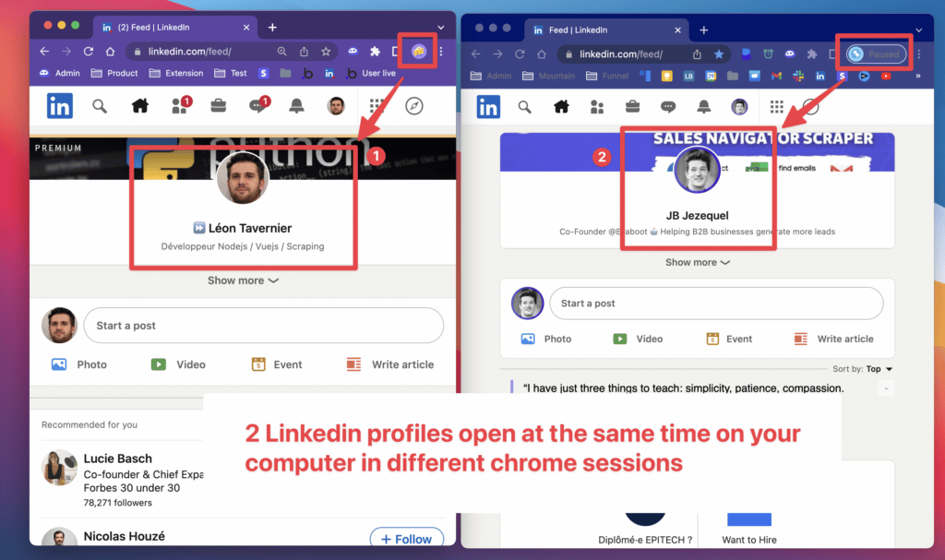Screen dimensions: 945x560
Task: Open Gmail bookmark in right Chrome window
Action: point(776,76)
